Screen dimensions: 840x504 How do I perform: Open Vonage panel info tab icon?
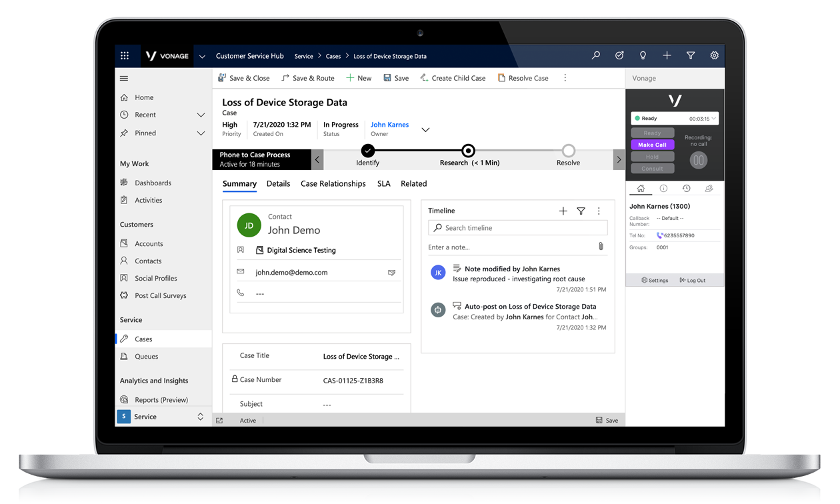click(x=663, y=189)
